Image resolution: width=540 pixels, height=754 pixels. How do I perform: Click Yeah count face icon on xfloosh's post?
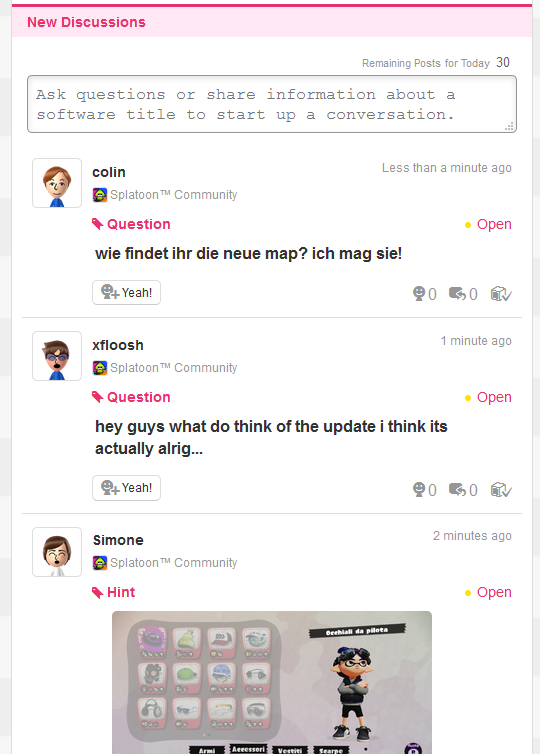point(419,490)
